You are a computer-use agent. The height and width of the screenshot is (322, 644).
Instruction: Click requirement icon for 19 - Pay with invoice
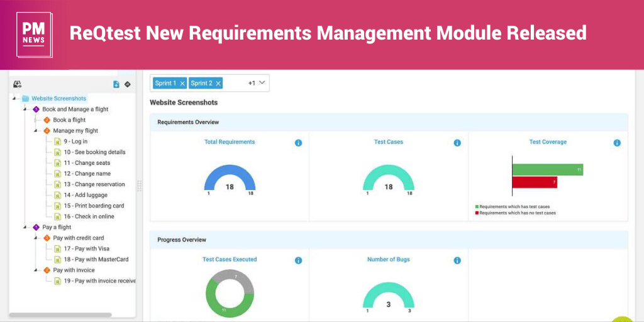click(x=57, y=281)
